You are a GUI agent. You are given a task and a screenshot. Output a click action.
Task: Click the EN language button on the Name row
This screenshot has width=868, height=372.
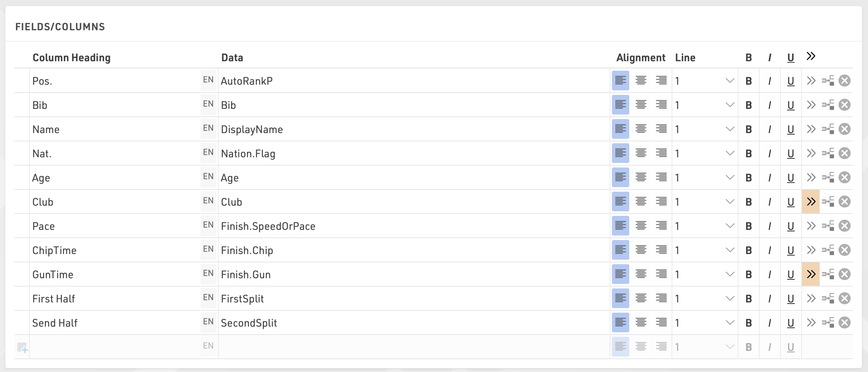tap(208, 129)
